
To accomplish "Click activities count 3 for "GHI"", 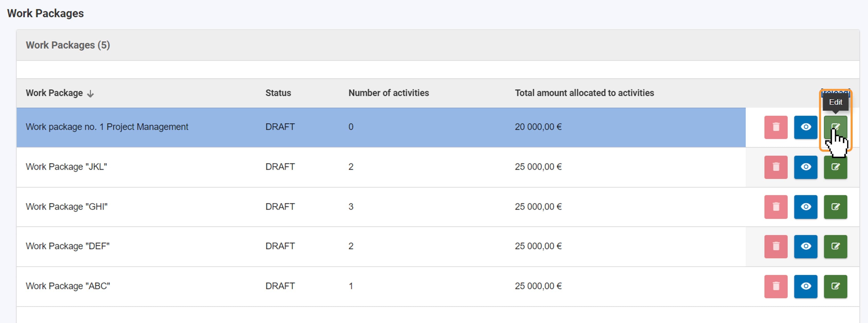I will (351, 207).
